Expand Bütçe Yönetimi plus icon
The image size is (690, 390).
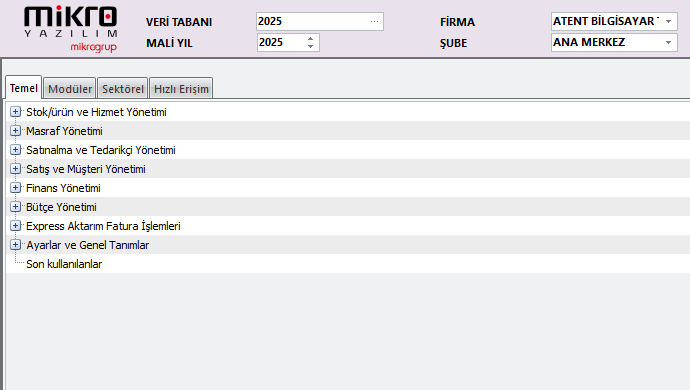tap(15, 207)
